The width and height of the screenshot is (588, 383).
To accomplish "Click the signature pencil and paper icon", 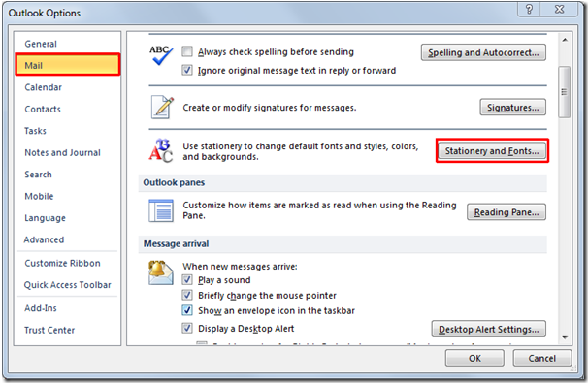I will pos(162,108).
